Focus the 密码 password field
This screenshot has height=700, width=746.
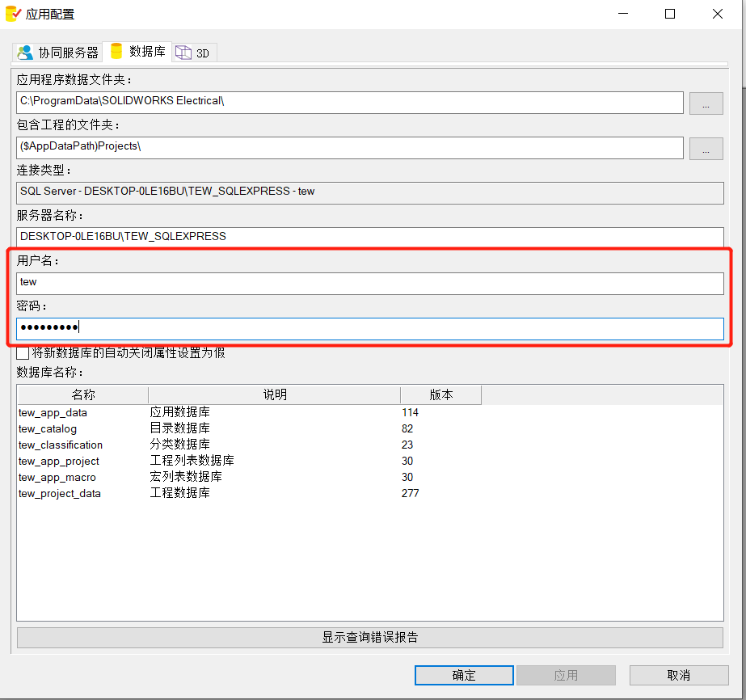[370, 329]
